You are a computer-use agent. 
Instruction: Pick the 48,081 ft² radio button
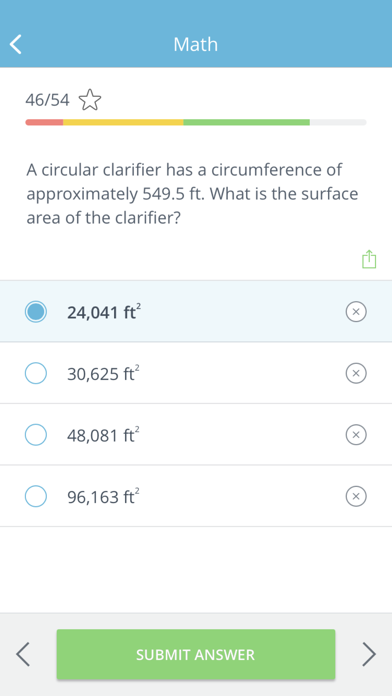tap(36, 435)
